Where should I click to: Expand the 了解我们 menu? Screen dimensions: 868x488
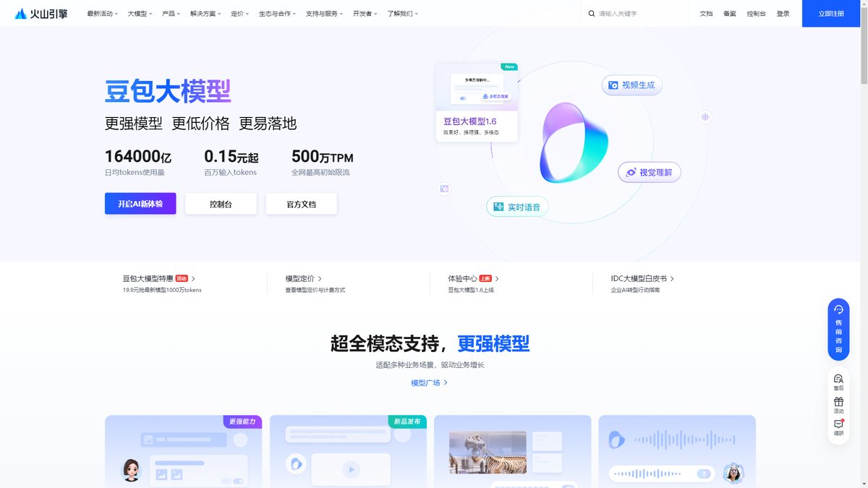click(402, 14)
